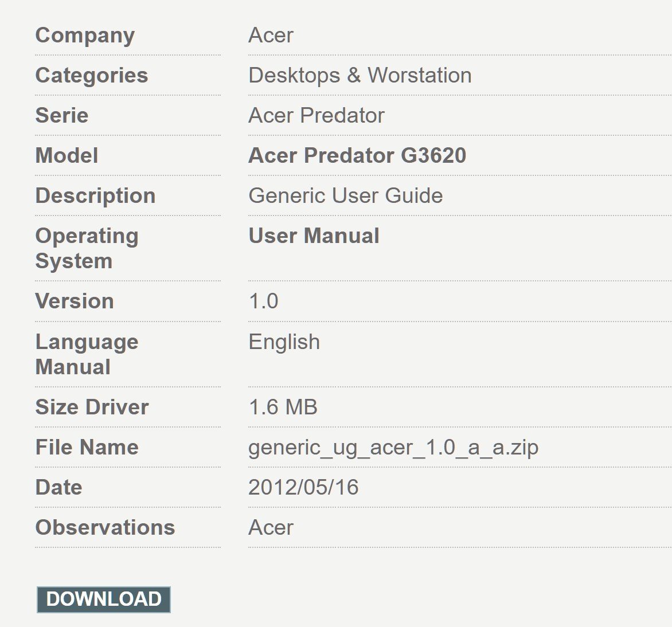The height and width of the screenshot is (627, 672).
Task: Click the date value 2012/05/16
Action: pos(303,487)
